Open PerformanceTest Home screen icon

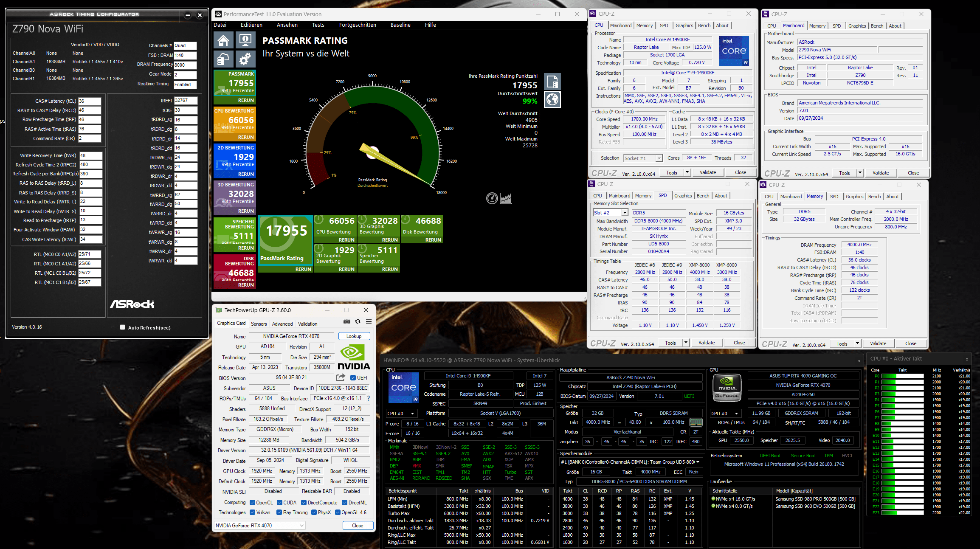pos(223,40)
